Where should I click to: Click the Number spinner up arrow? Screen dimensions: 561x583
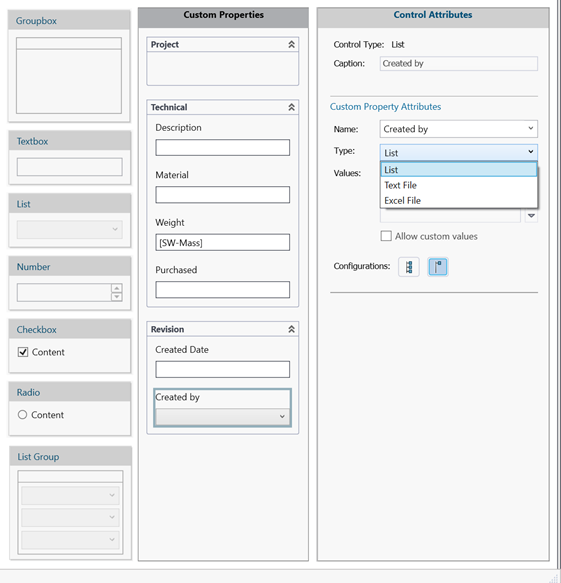coord(117,288)
